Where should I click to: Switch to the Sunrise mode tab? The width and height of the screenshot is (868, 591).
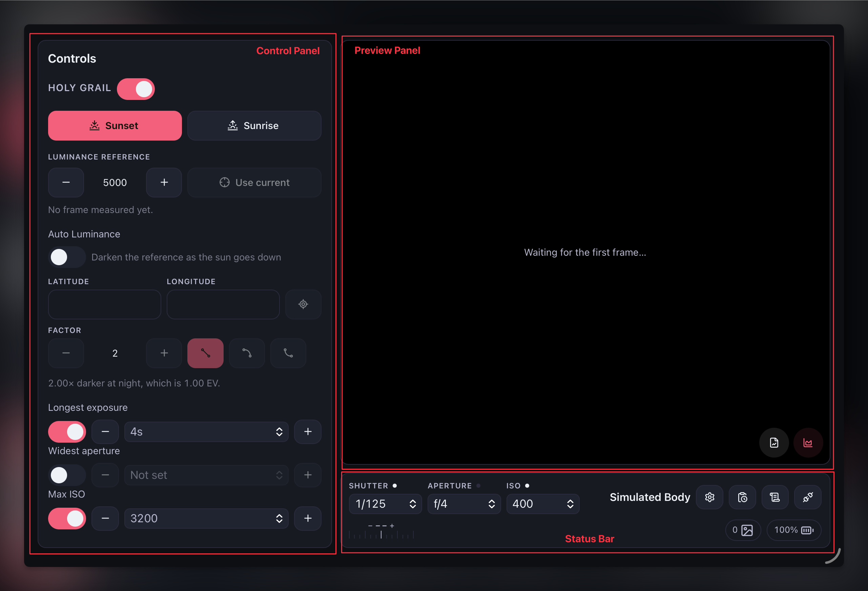254,126
